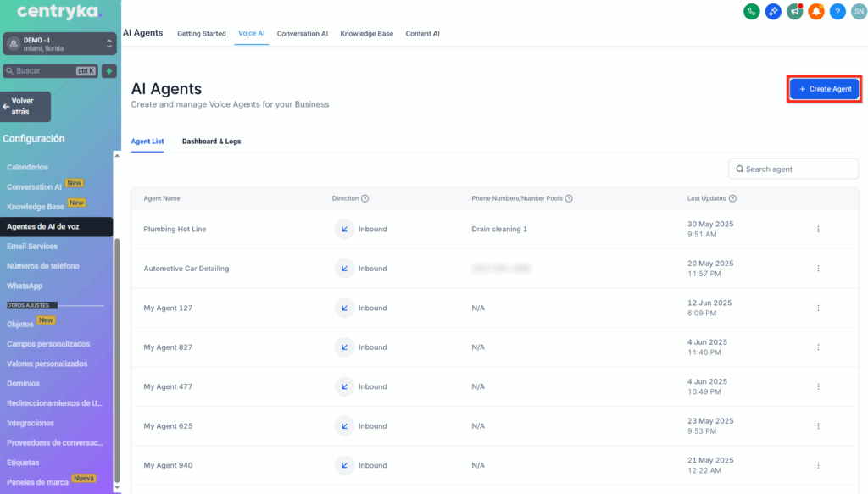Go to the Knowledge Base top tab

tap(366, 34)
